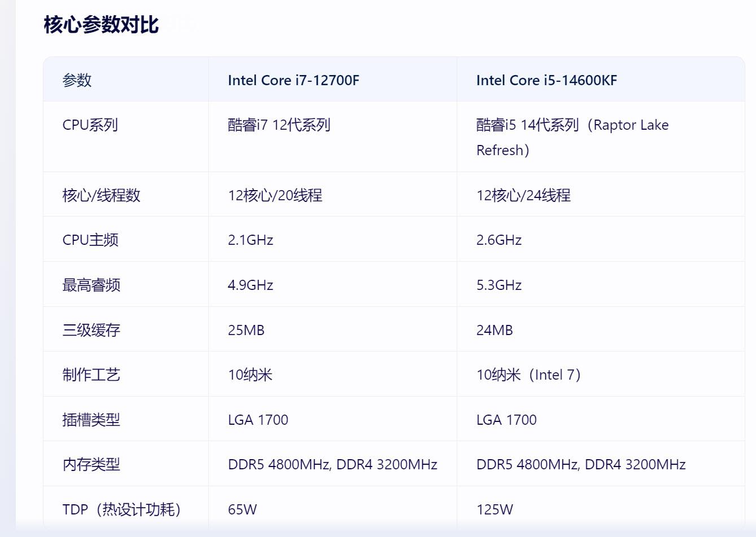Viewport: 756px width, 537px height.
Task: Click the 125W TDP value
Action: point(495,509)
